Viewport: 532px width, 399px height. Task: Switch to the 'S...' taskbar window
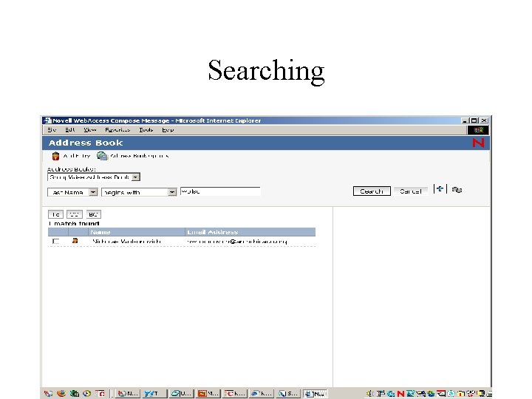point(288,394)
